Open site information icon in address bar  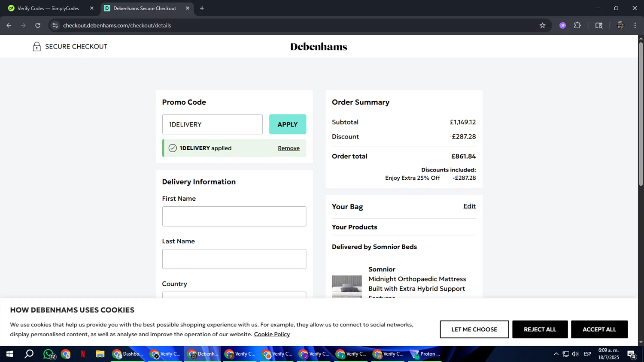point(55,25)
